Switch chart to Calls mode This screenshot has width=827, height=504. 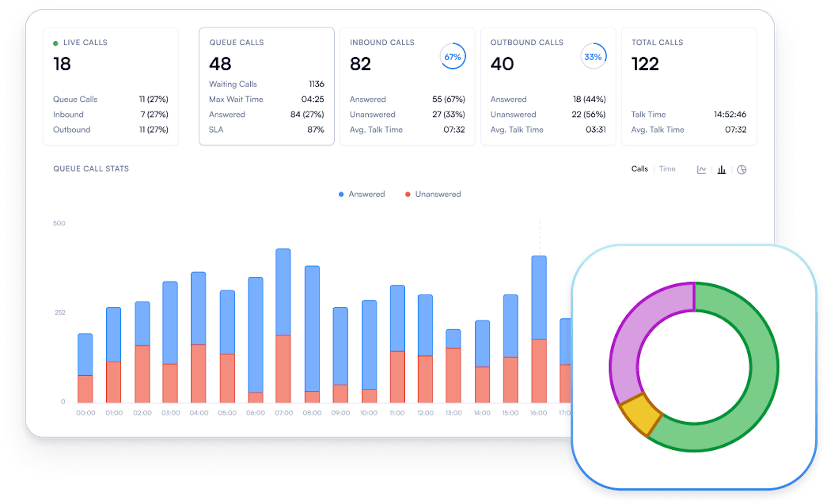pyautogui.click(x=639, y=169)
